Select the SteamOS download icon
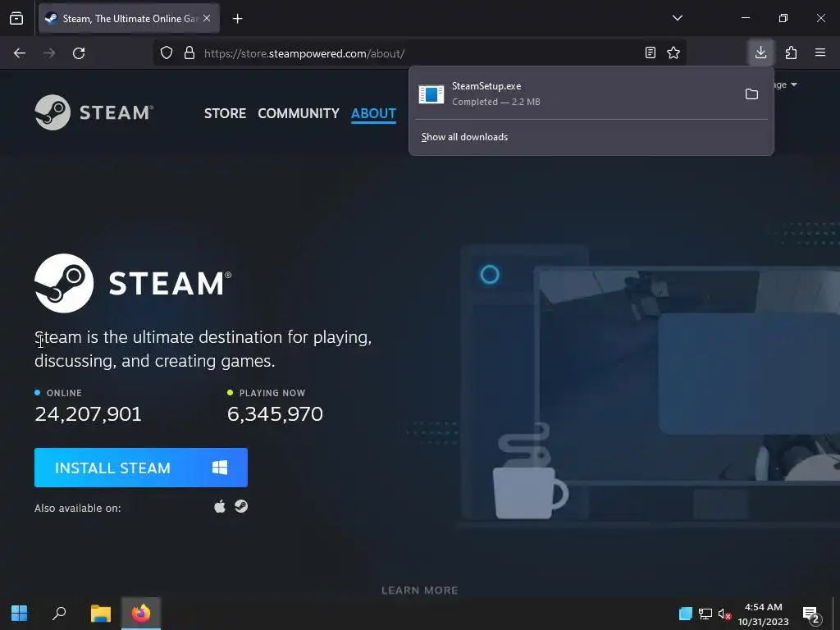This screenshot has height=630, width=840. tap(241, 506)
